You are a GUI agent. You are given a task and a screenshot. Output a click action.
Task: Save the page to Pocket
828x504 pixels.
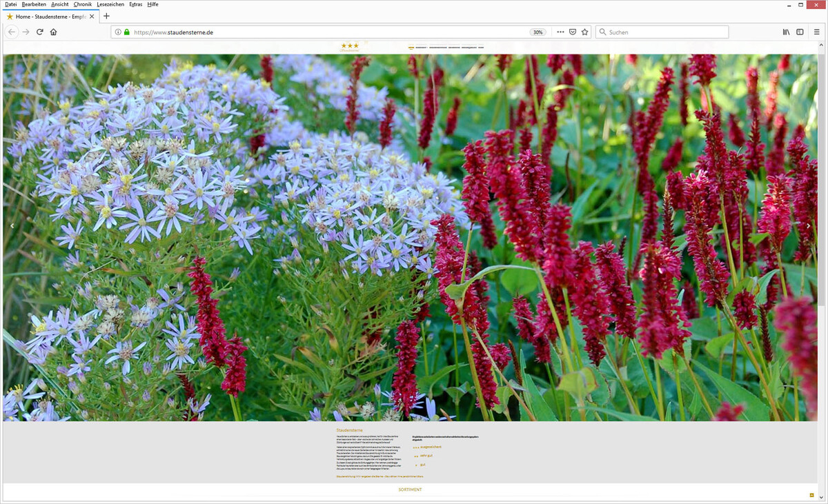point(572,32)
